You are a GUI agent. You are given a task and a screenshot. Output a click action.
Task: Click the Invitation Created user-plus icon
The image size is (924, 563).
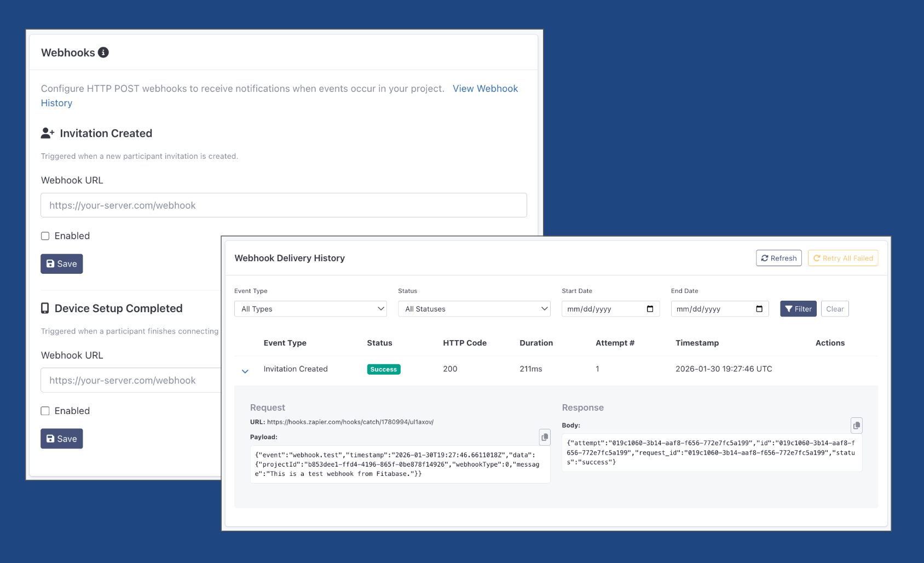pyautogui.click(x=48, y=133)
